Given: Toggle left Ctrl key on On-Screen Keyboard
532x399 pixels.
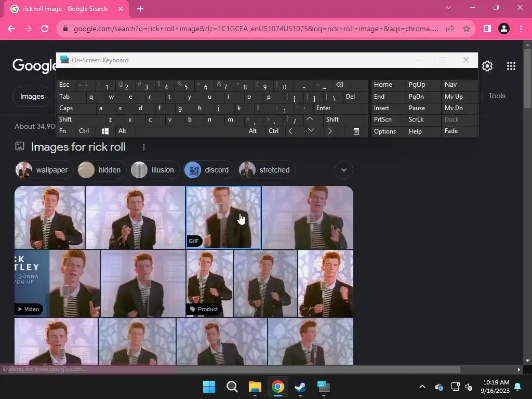Looking at the screenshot, I should (86, 131).
